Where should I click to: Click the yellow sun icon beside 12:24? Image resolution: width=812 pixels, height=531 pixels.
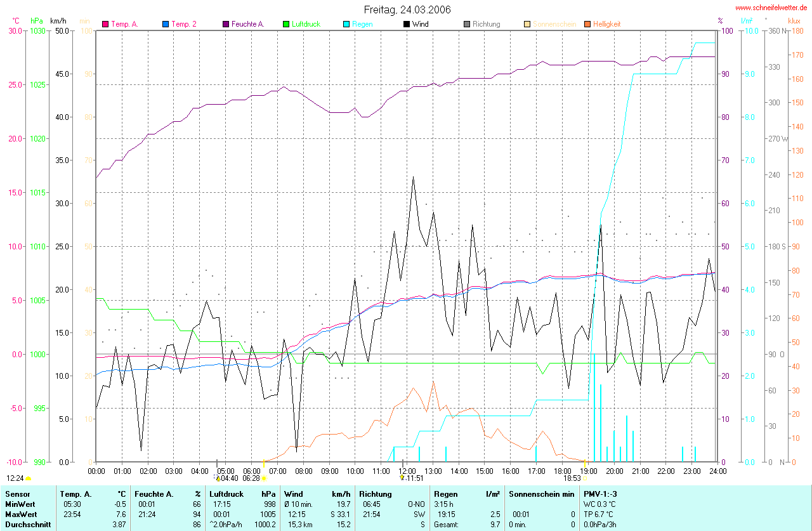28,478
